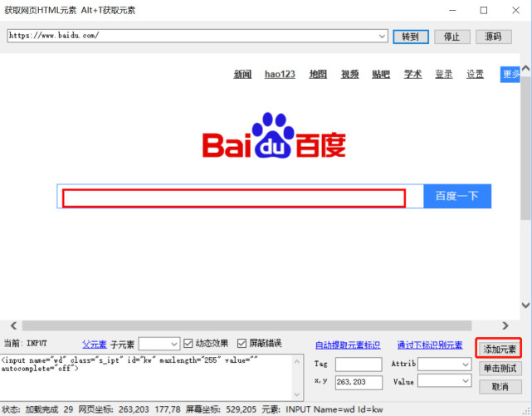The width and height of the screenshot is (532, 416).
Task: Open the 子元素 child element dropdown
Action: click(159, 344)
